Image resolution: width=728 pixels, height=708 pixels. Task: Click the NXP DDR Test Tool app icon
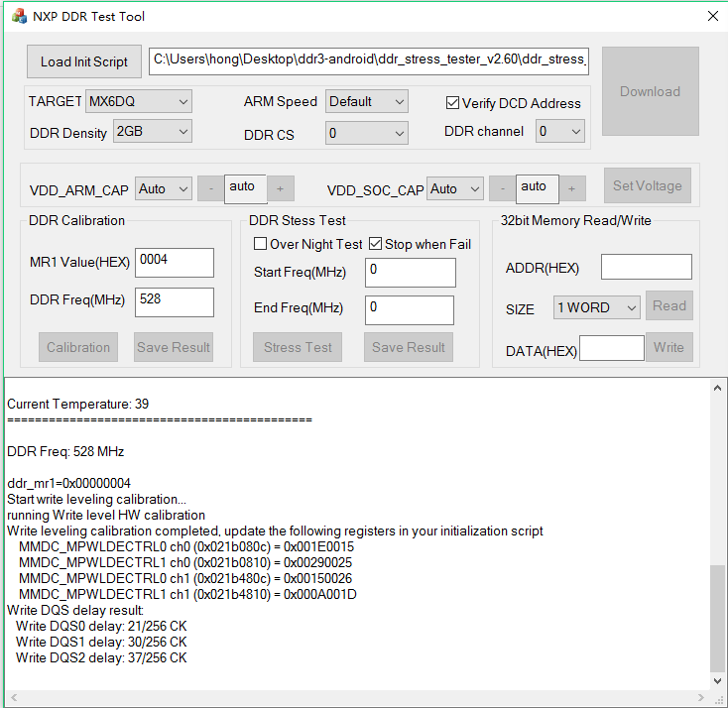[19, 16]
